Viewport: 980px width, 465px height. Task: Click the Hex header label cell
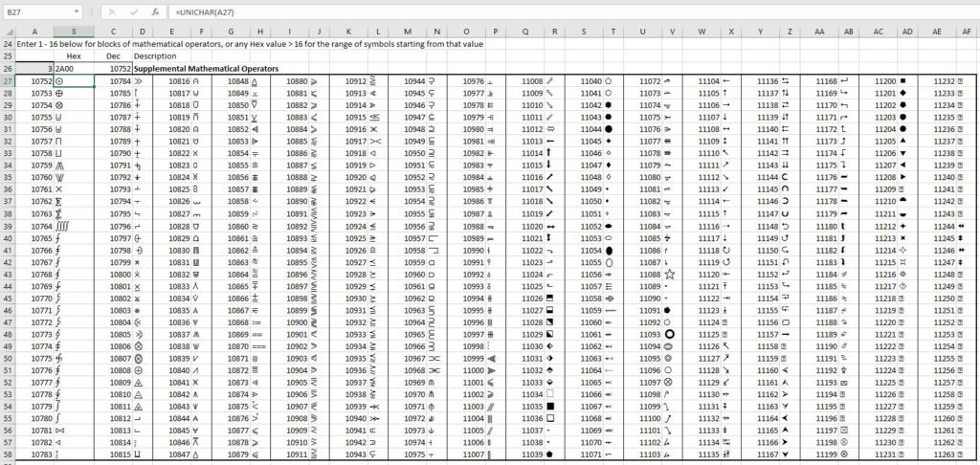(74, 56)
